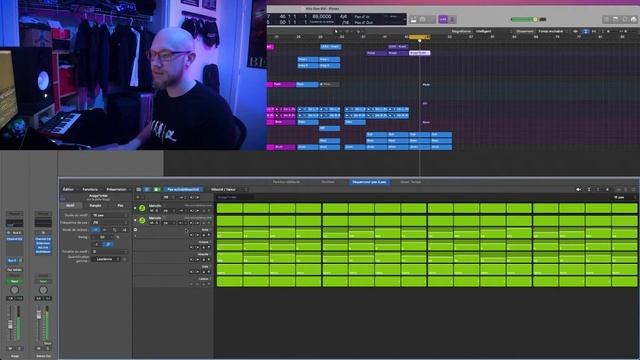640x360 pixels.
Task: Click top Melodic row instrument icon
Action: pyautogui.click(x=142, y=208)
